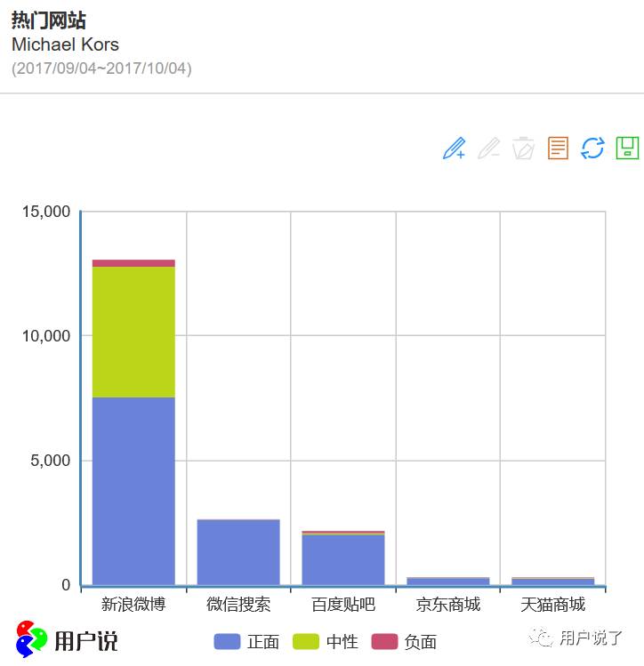This screenshot has width=644, height=666.
Task: Click the red 负面 segment atop 新浪微博 bar
Action: (133, 263)
